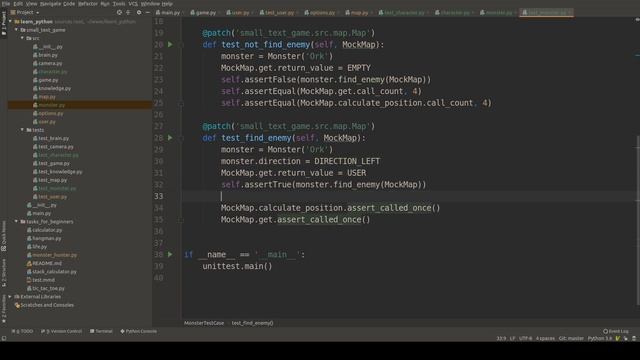
Task: Collapse the small_text_game folder
Action: pyautogui.click(x=16, y=30)
